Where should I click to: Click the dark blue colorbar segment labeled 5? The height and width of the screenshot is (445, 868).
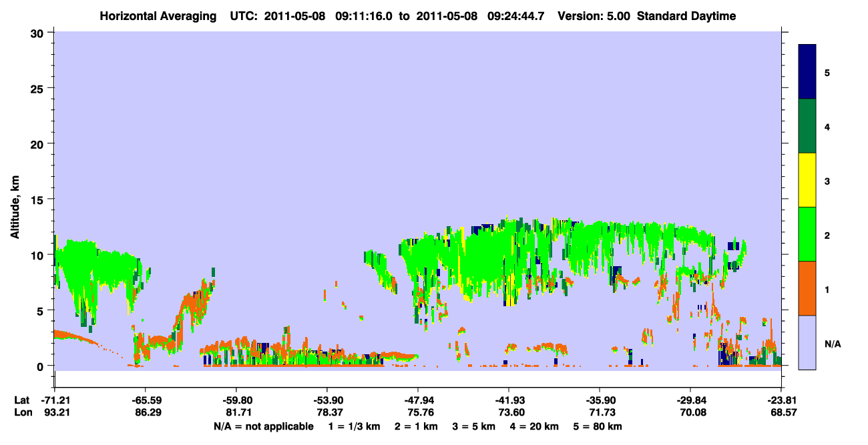pyautogui.click(x=807, y=72)
